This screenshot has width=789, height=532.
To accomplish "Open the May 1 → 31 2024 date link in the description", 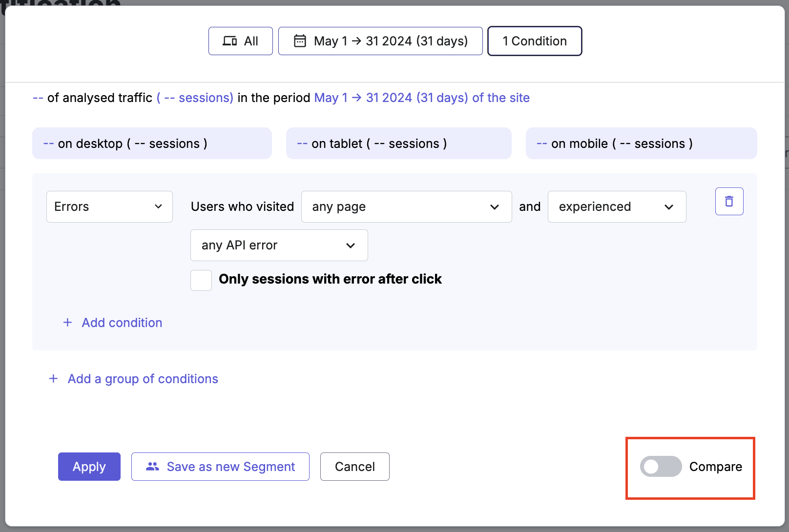I will pyautogui.click(x=391, y=98).
